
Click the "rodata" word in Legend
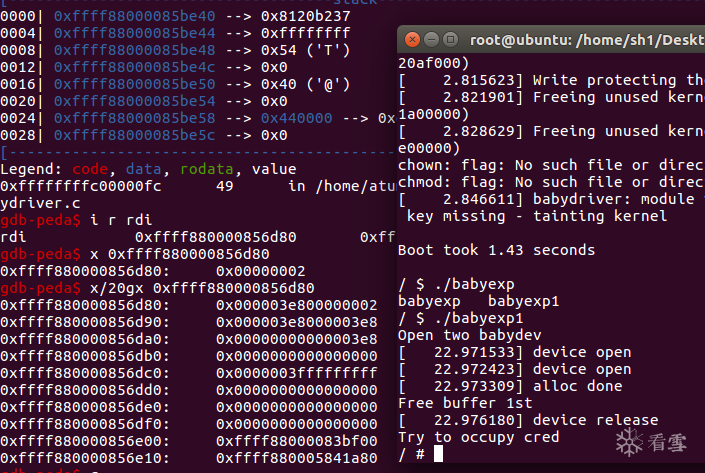click(207, 169)
